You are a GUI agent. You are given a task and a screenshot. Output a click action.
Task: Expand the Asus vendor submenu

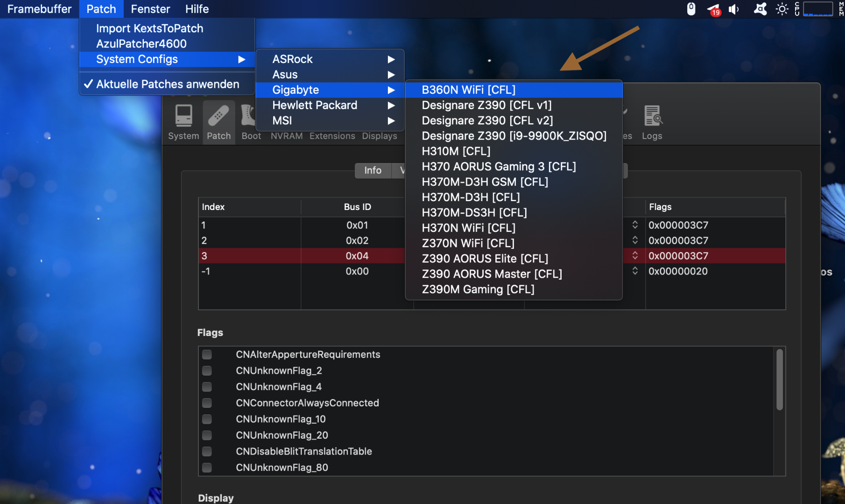330,75
